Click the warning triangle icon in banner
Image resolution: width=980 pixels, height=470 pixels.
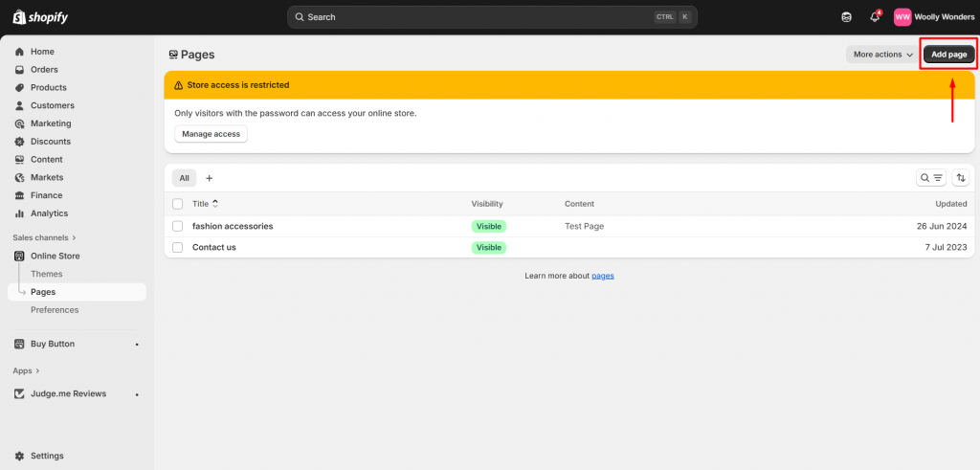(x=179, y=85)
